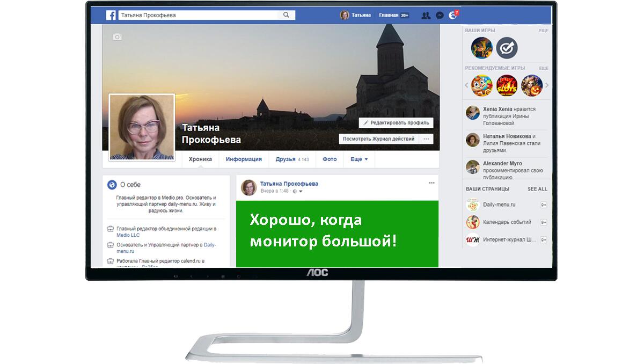This screenshot has width=644, height=364.
Task: Open Daily-menu.ru page in Ваши страницы
Action: (x=499, y=205)
